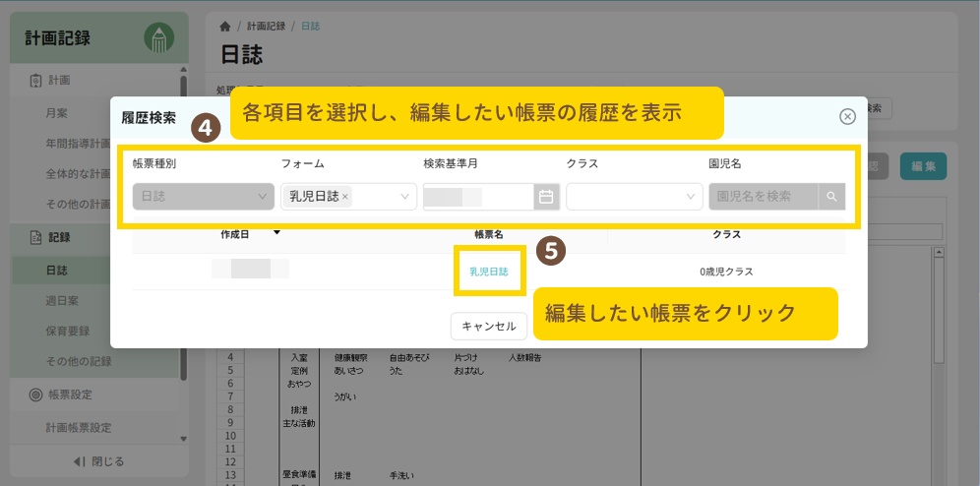Image resolution: width=980 pixels, height=486 pixels.
Task: Sort by 作成日 using the arrow
Action: [x=276, y=234]
